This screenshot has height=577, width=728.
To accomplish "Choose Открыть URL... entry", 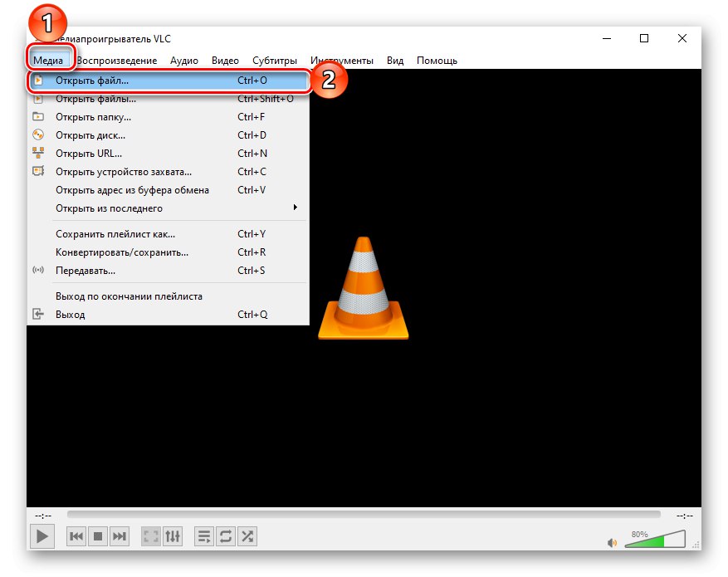I will 168,154.
